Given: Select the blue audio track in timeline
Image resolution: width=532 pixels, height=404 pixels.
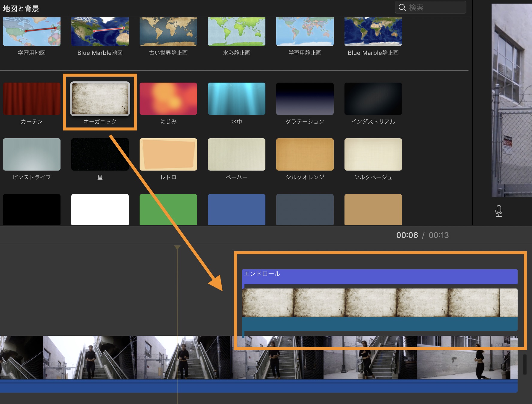Looking at the screenshot, I should coord(259,386).
